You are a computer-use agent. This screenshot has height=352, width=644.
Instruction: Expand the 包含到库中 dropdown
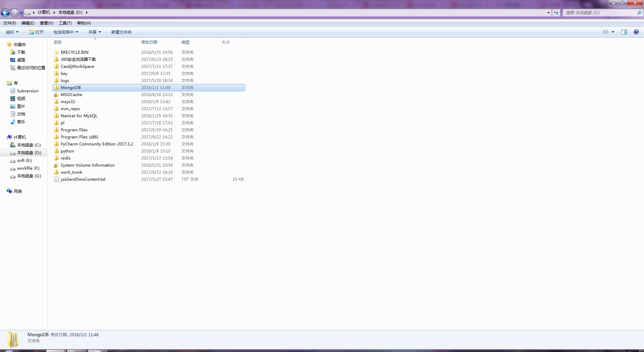pyautogui.click(x=66, y=32)
